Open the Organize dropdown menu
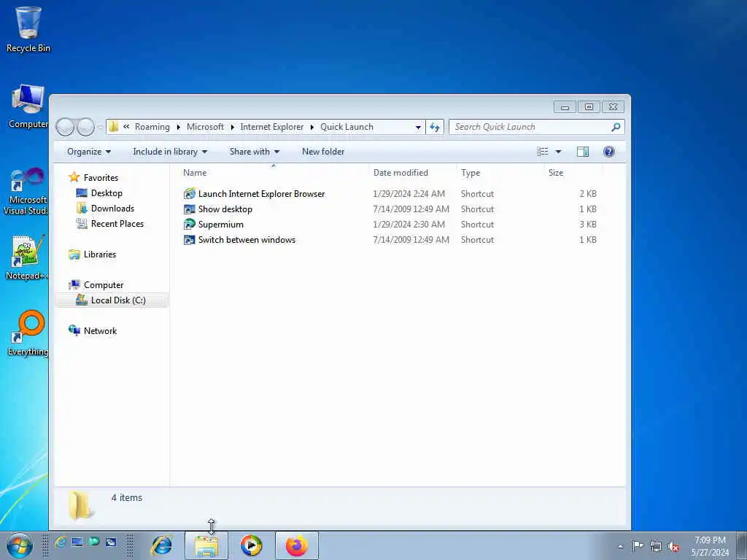Image resolution: width=747 pixels, height=560 pixels. (89, 152)
